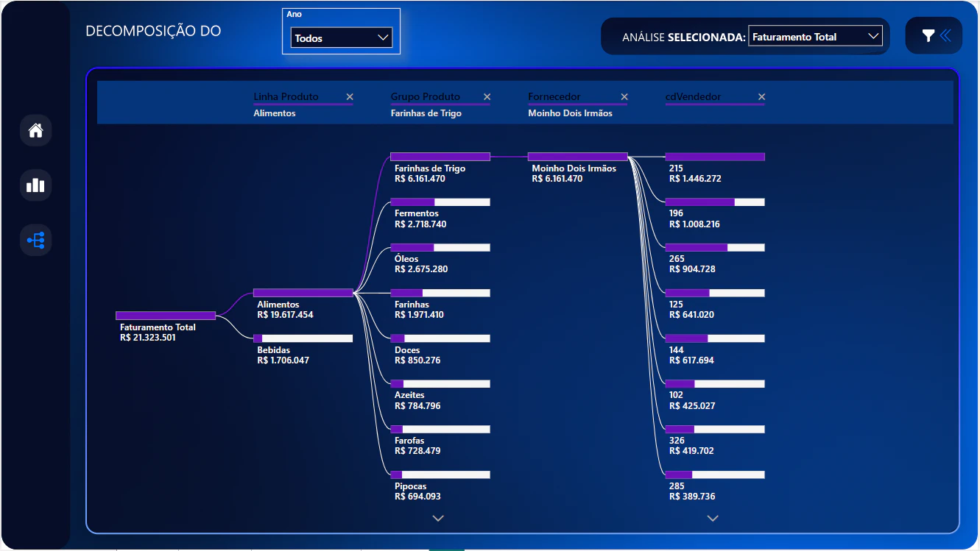Open the home page icon in sidebar
The height and width of the screenshot is (551, 980).
coord(35,131)
